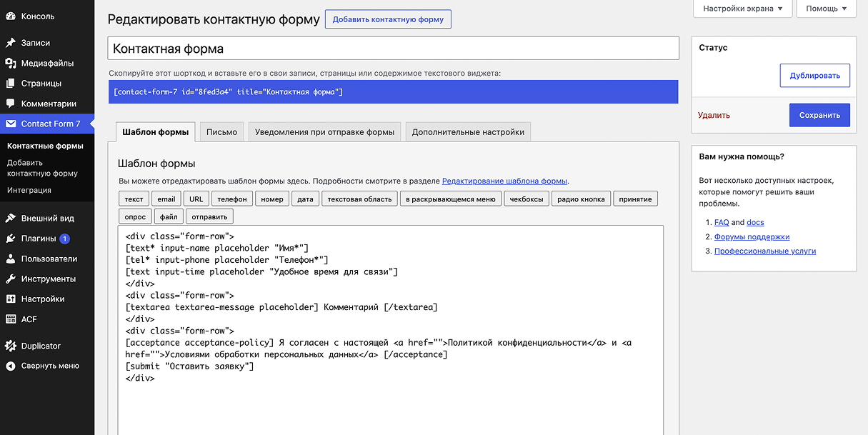Viewport: 868px width, 435px height.
Task: Open Форумы поддержки link
Action: [x=752, y=236]
